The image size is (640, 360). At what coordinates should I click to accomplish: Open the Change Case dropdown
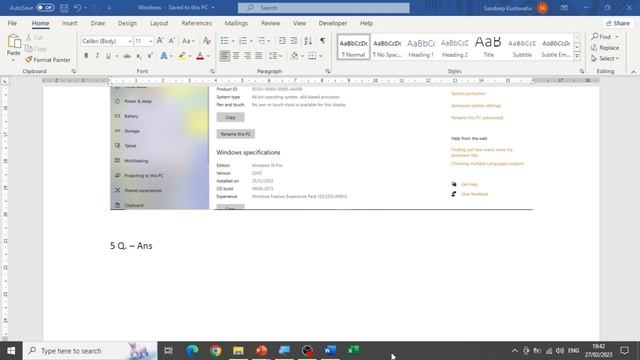188,41
